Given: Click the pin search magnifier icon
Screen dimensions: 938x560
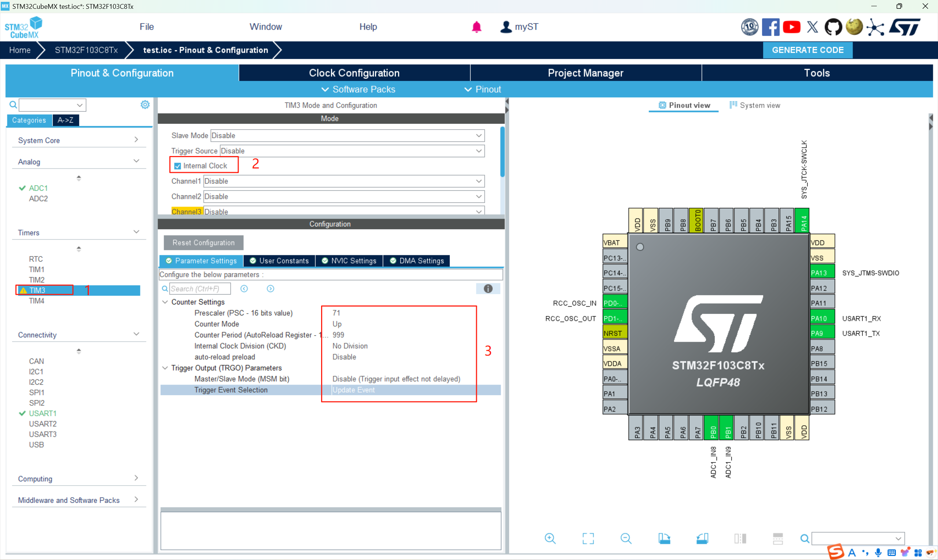Looking at the screenshot, I should coord(805,538).
